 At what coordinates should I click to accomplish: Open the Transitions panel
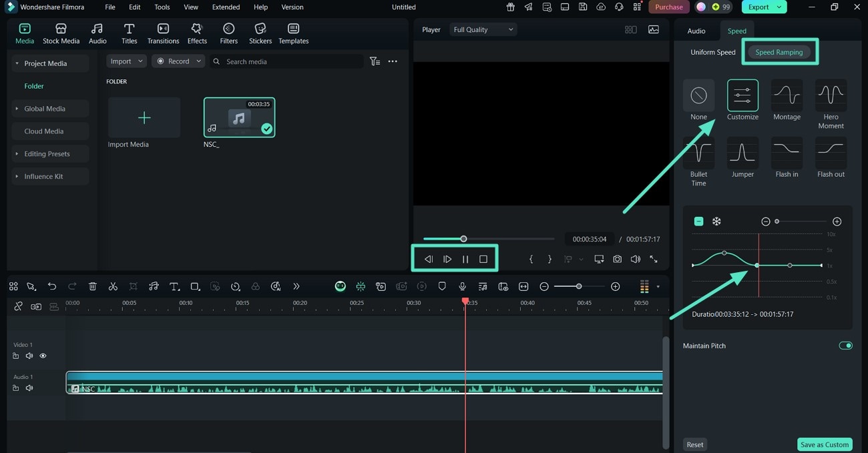pos(163,33)
